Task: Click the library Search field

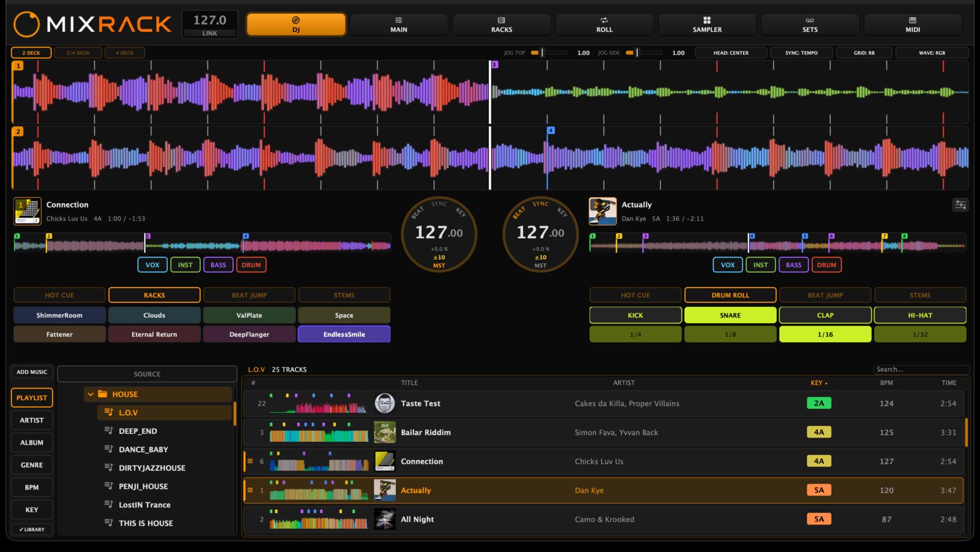Action: [x=921, y=370]
